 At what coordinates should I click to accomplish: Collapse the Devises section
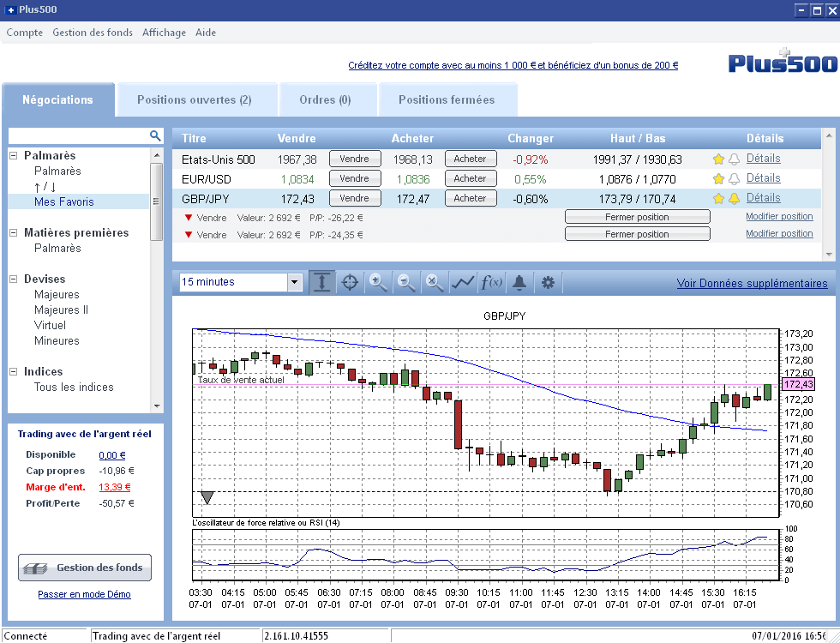click(14, 279)
